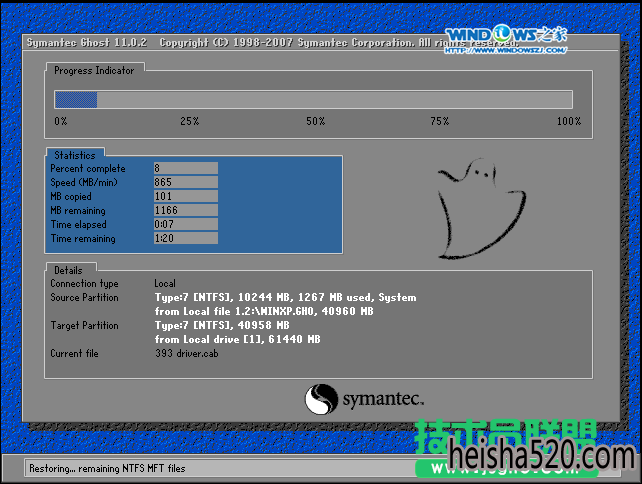Click the 'Copyright (C) 1998-2007 Symantec Corporation' text

pos(287,43)
